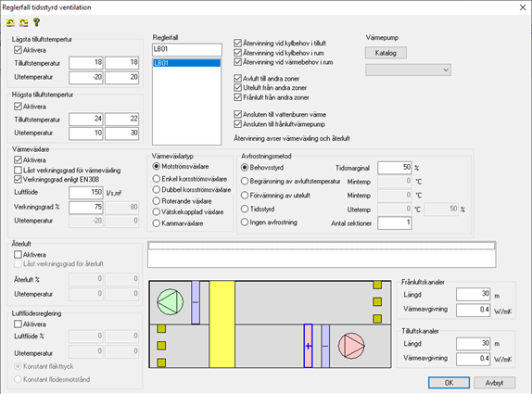The width and height of the screenshot is (532, 394).
Task: Click Utetemperatur field showing 30 in Högsta group
Action: 121,133
